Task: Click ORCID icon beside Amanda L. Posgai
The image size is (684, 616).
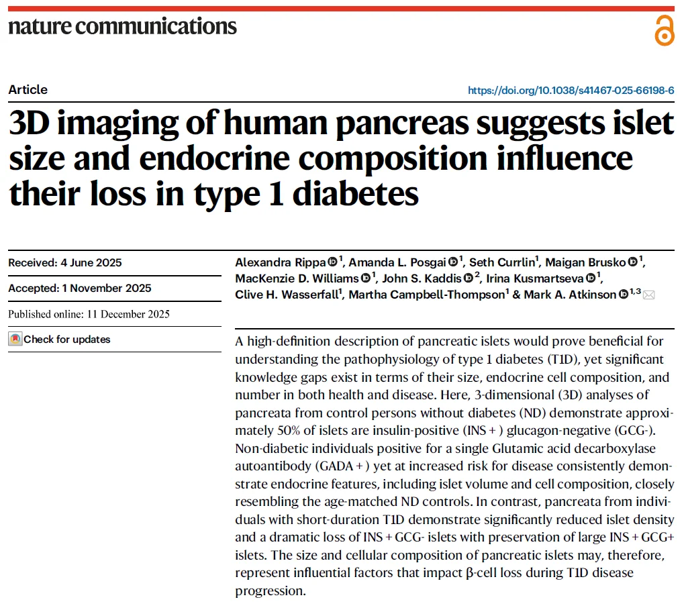Action: [x=454, y=262]
